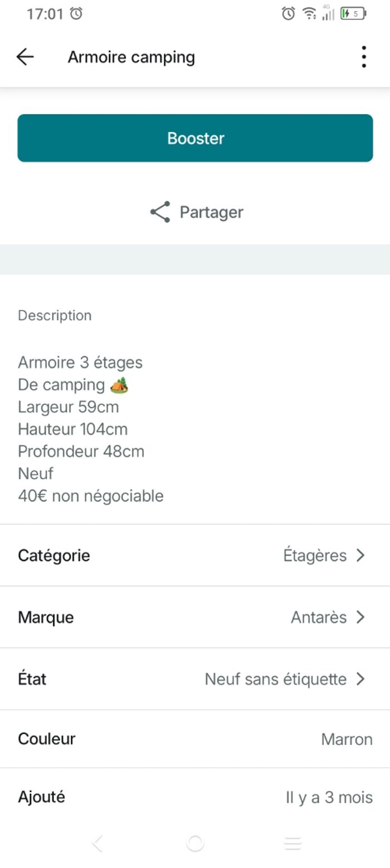Tap the back arrow icon
Screen dimensions: 390x868
(25, 57)
